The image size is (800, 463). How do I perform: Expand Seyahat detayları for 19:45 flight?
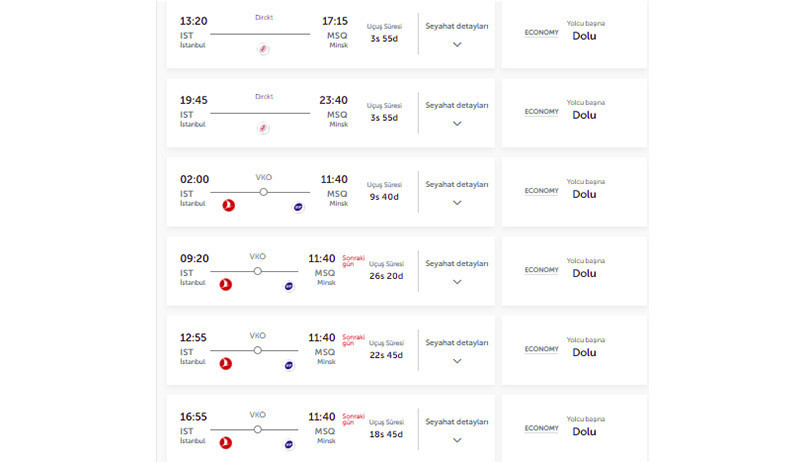pos(457,113)
